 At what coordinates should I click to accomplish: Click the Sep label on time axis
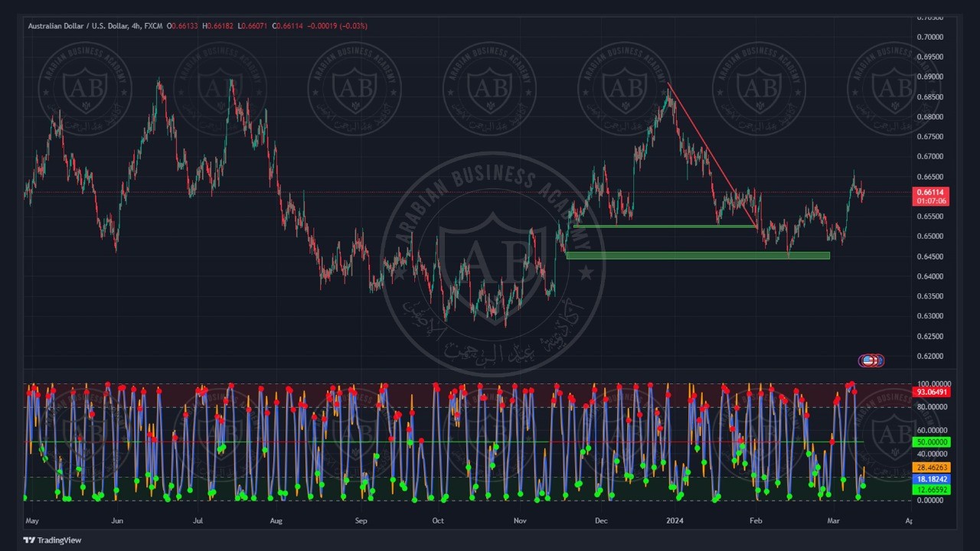click(x=361, y=521)
